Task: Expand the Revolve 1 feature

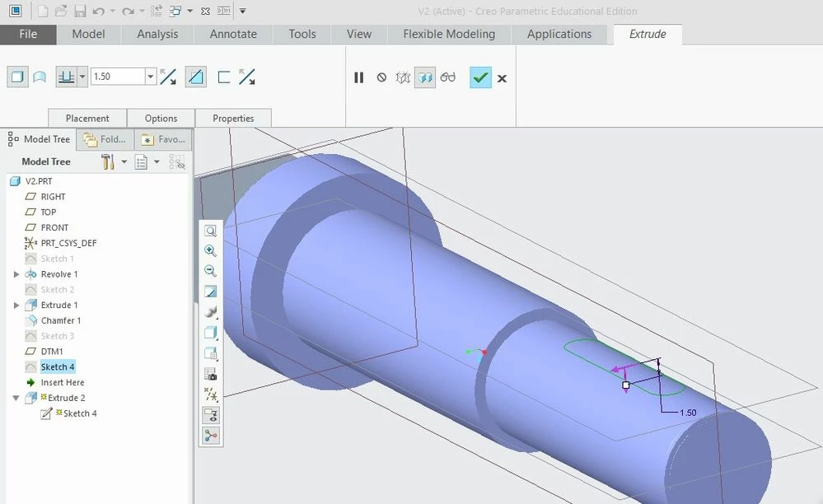Action: tap(16, 273)
